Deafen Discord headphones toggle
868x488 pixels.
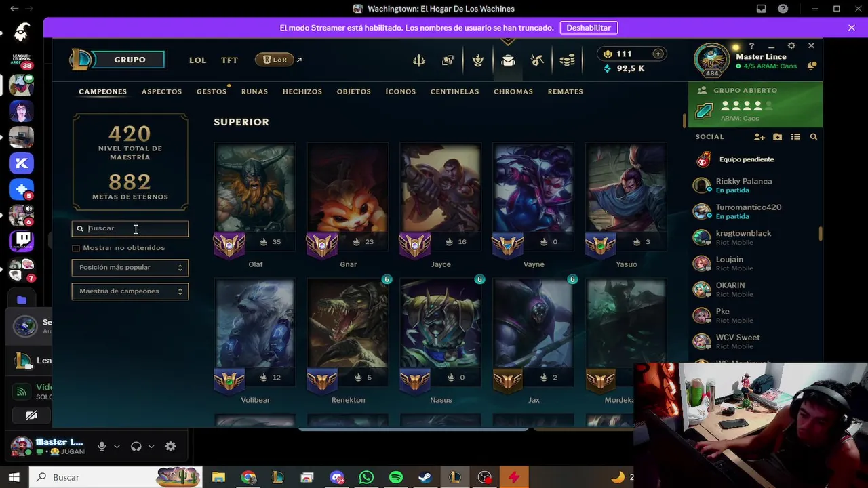tap(136, 447)
